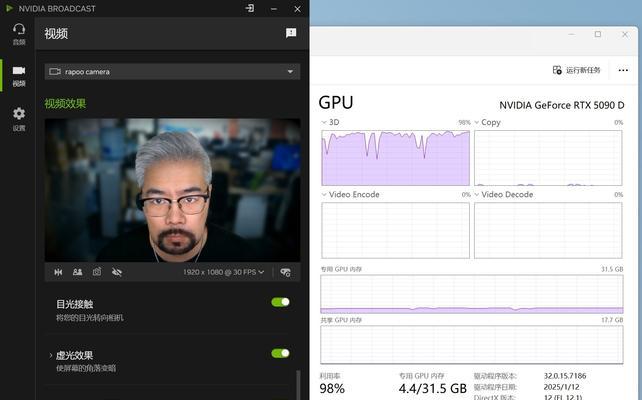Click the 4.4/31.5 GB memory value
This screenshot has height=400, width=642.
tap(433, 388)
